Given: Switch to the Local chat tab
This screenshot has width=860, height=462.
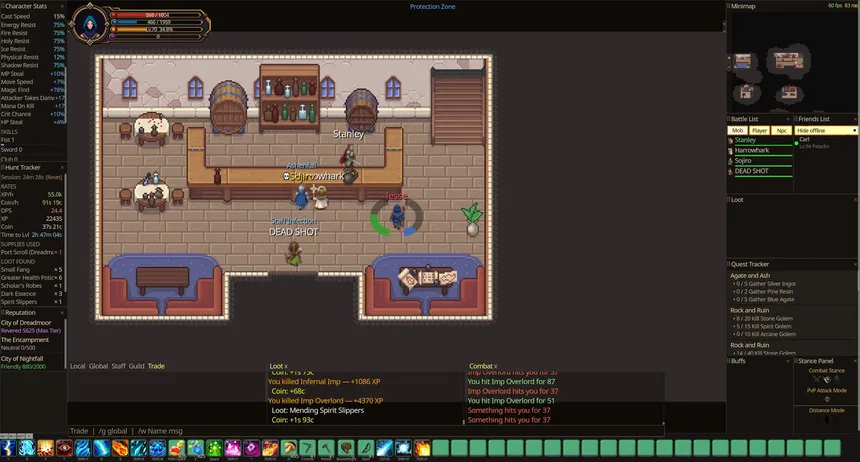Looking at the screenshot, I should click(x=77, y=366).
